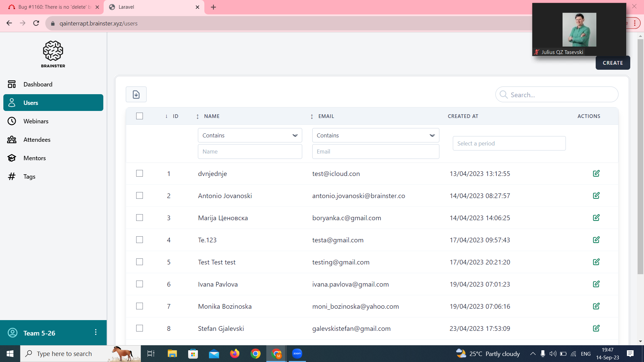
Task: Check the box for Antonio Jovanoski
Action: [x=140, y=195]
